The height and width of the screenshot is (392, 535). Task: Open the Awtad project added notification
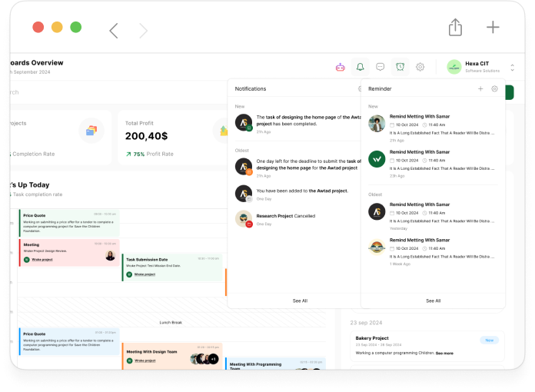(x=301, y=191)
